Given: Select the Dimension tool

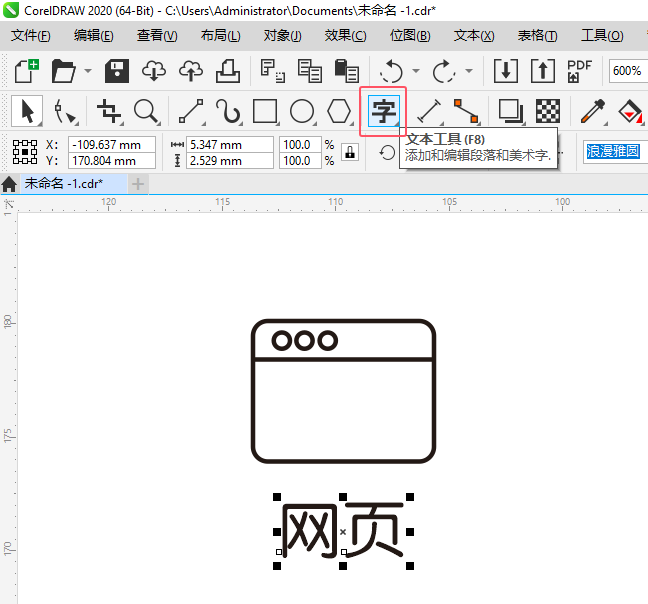Looking at the screenshot, I should [429, 111].
